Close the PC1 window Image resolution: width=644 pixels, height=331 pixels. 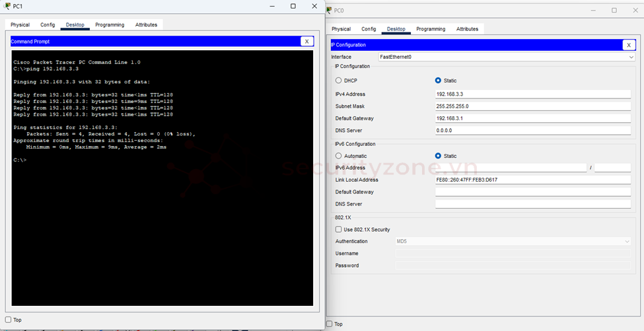coord(314,6)
